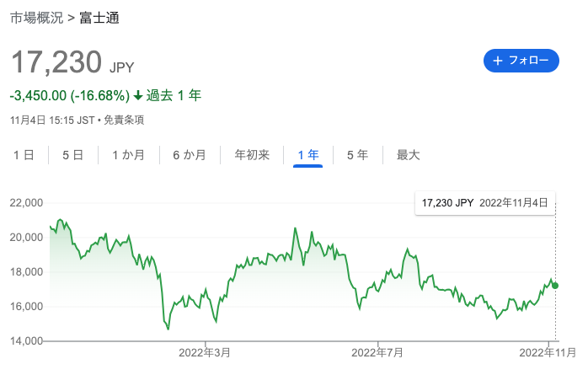Click the 17,230 JPY chart tooltip
The width and height of the screenshot is (588, 375).
coord(485,203)
